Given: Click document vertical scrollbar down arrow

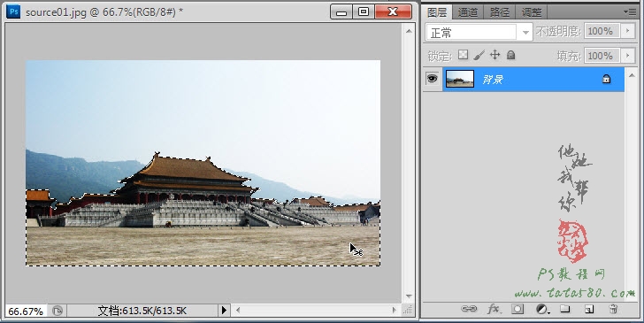Looking at the screenshot, I should [x=409, y=296].
